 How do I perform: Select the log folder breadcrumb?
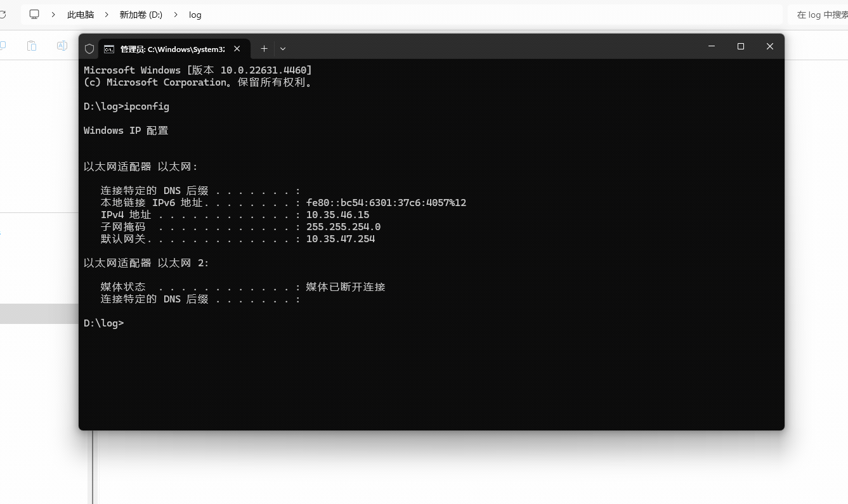pyautogui.click(x=195, y=15)
